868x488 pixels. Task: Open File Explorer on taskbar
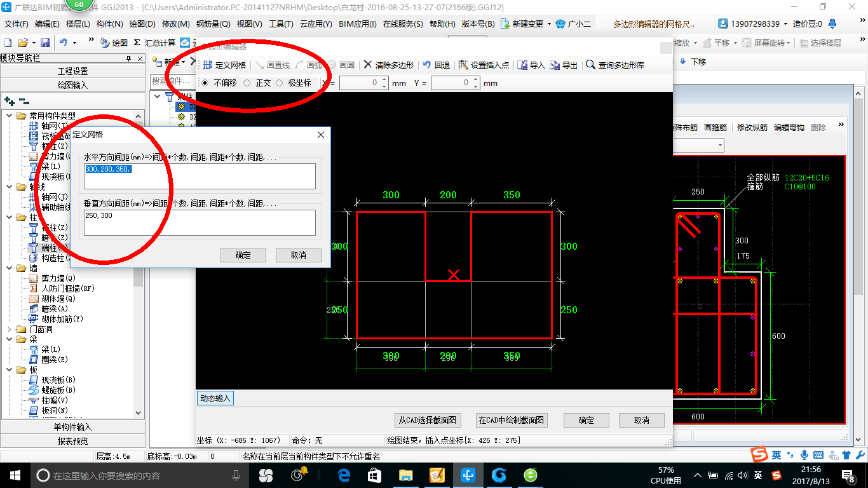405,475
